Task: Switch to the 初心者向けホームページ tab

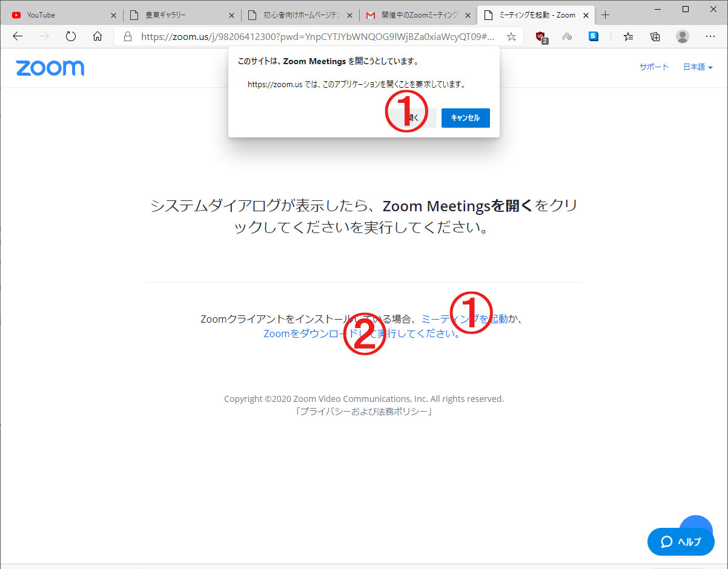Action: (x=299, y=15)
